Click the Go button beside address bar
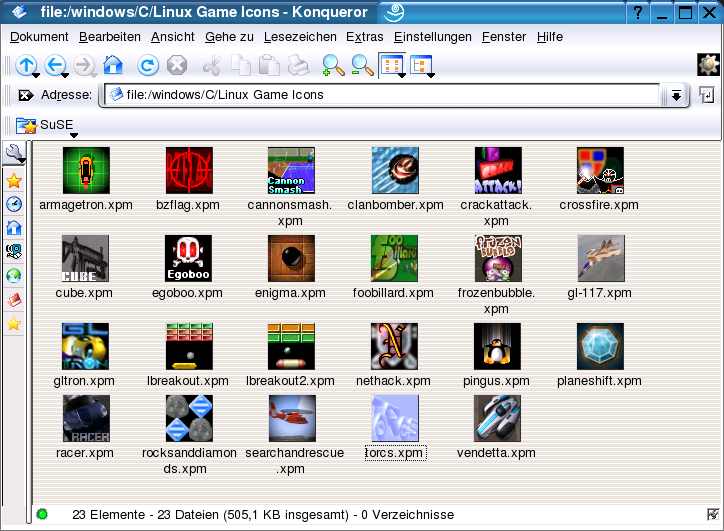The image size is (724, 531). 707,95
